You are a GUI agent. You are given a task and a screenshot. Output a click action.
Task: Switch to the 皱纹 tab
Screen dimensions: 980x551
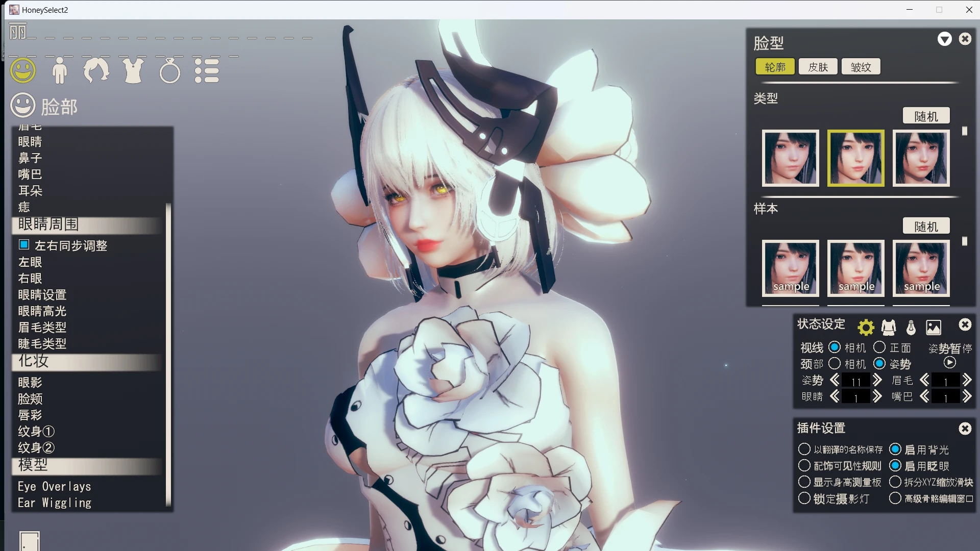pyautogui.click(x=861, y=67)
